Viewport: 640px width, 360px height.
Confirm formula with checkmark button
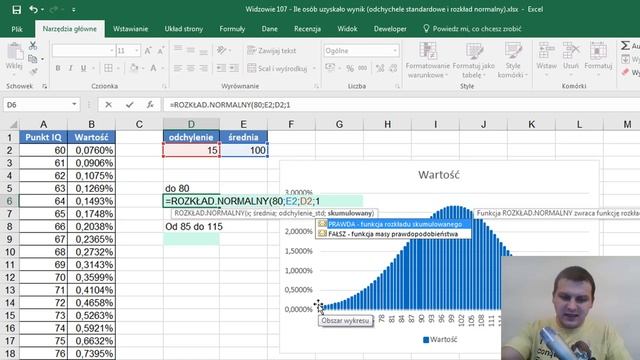pos(129,105)
